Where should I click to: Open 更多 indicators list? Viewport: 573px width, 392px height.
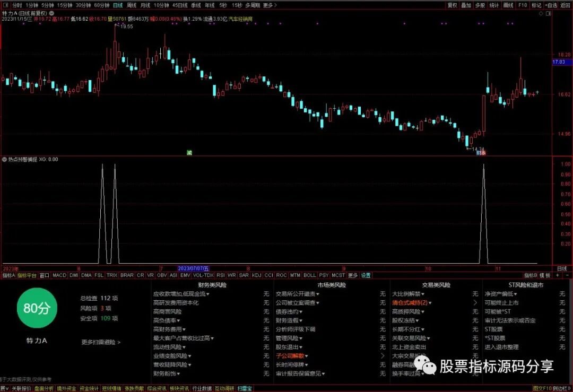(353, 275)
